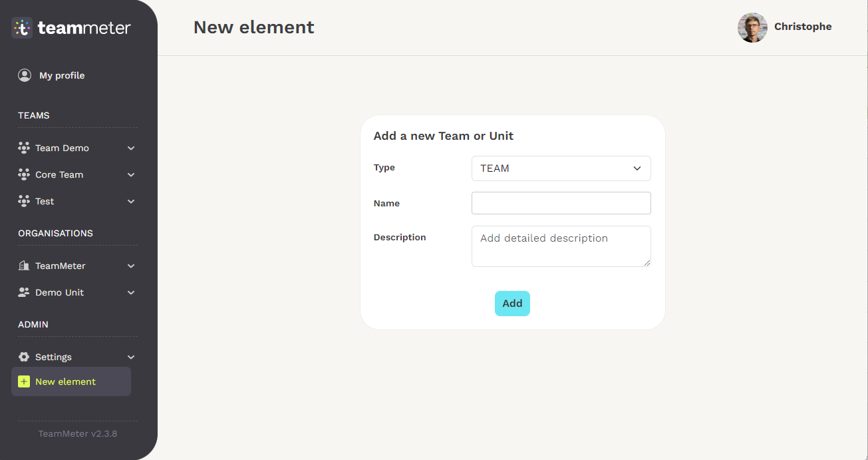Click the organisation icon beside TeamMeter
Image resolution: width=868 pixels, height=460 pixels.
point(24,265)
